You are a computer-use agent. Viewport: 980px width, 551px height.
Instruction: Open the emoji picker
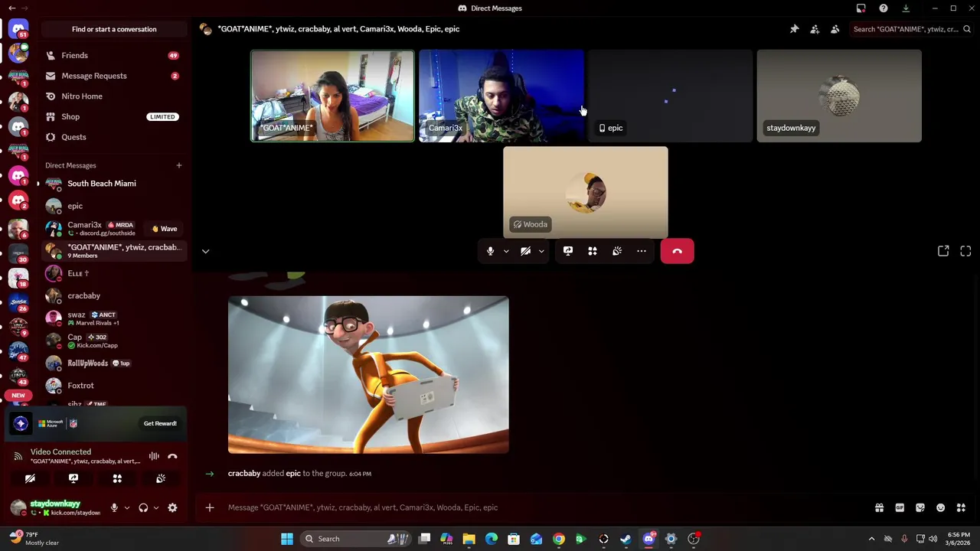(940, 507)
